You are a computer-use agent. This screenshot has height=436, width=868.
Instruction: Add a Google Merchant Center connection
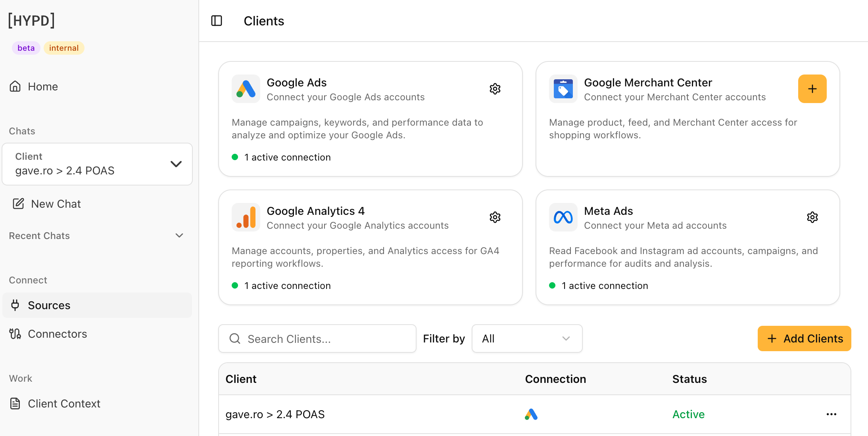coord(812,89)
